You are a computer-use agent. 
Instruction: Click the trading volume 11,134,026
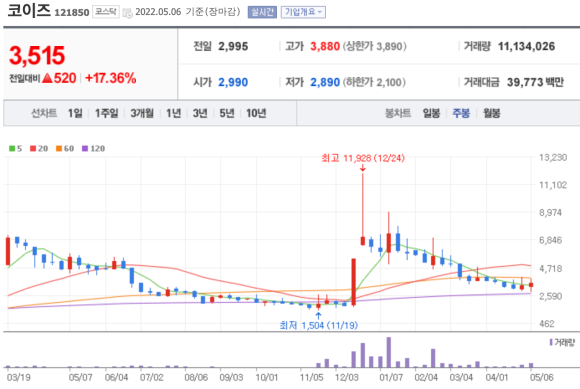[526, 47]
